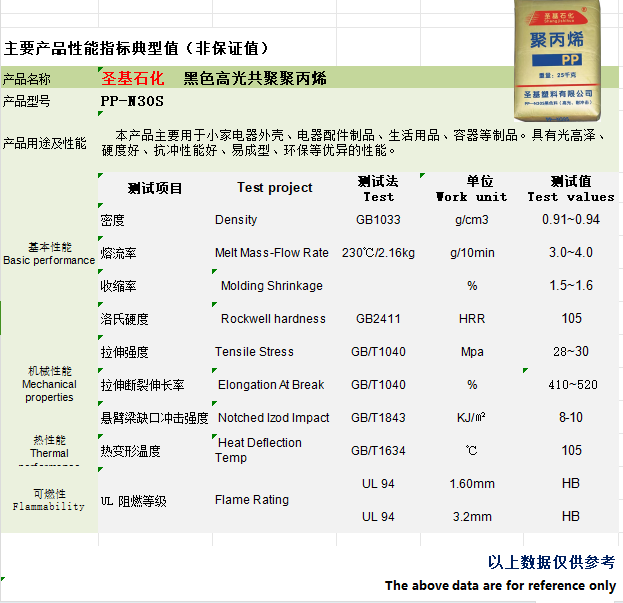Image resolution: width=623 pixels, height=603 pixels.
Task: Click the 230℃/2.16kg condition cell
Action: pos(378,253)
